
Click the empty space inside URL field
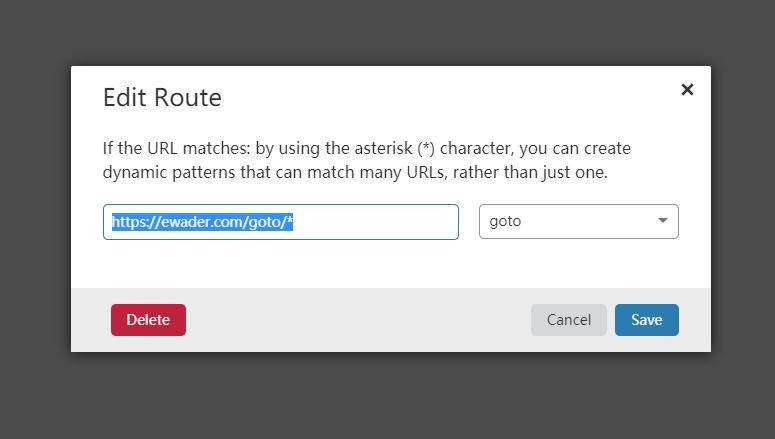[x=376, y=222]
